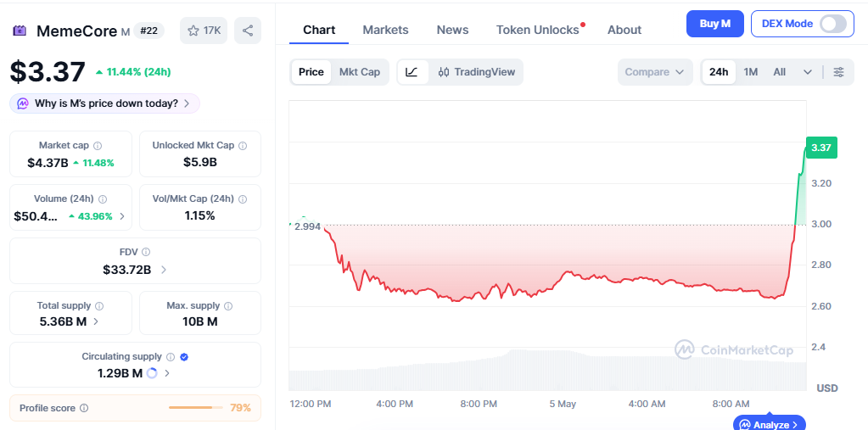Expand Circulating supply details chevron
The height and width of the screenshot is (430, 868).
click(x=167, y=373)
